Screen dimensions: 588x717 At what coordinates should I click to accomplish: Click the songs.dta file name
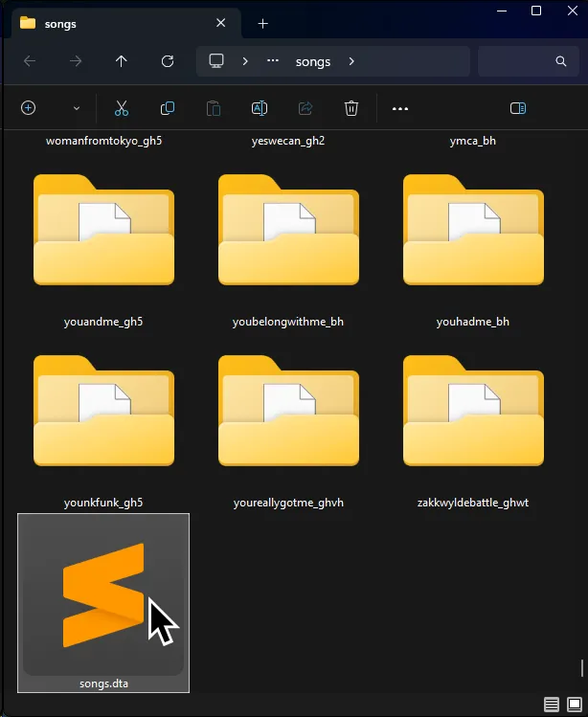click(x=103, y=683)
